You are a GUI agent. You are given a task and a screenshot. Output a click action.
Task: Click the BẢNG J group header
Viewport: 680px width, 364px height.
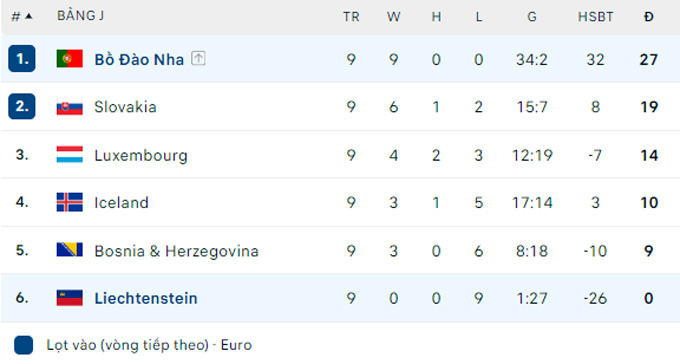click(x=81, y=16)
